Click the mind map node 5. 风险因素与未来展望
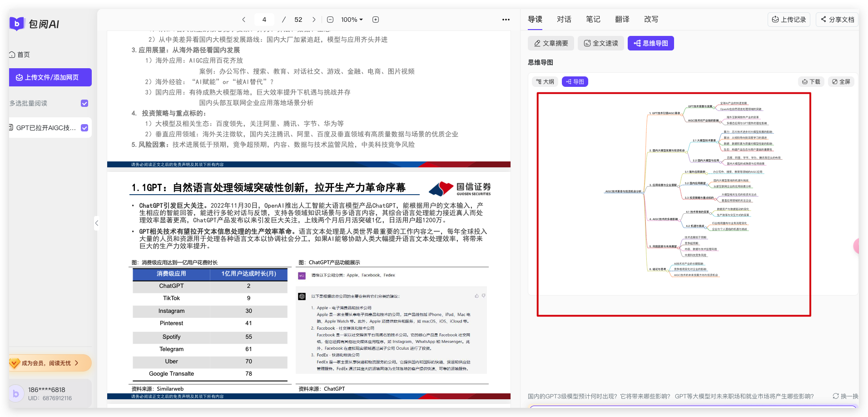Image resolution: width=868 pixels, height=417 pixels. [x=663, y=246]
